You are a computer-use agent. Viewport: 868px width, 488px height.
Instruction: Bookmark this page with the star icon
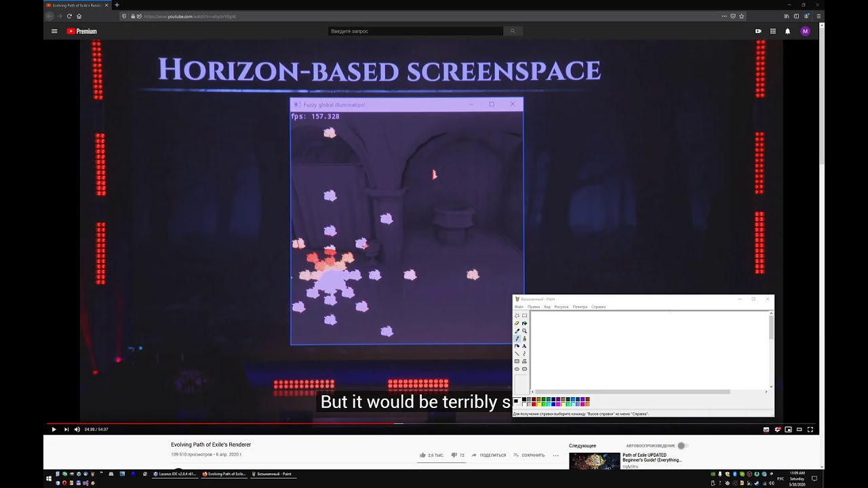[x=741, y=16]
